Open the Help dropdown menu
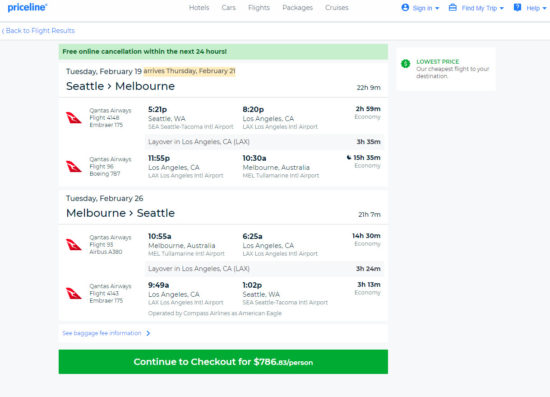The image size is (550, 397). pyautogui.click(x=536, y=8)
